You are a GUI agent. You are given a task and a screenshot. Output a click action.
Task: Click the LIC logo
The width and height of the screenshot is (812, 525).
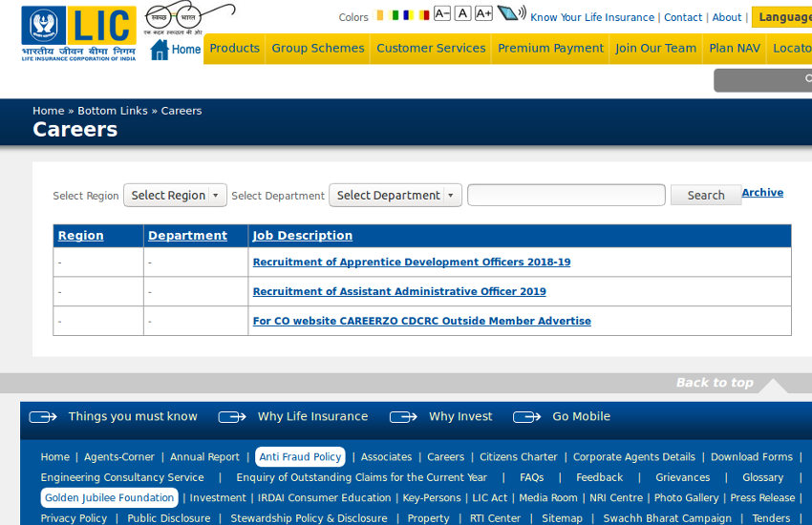coord(78,32)
